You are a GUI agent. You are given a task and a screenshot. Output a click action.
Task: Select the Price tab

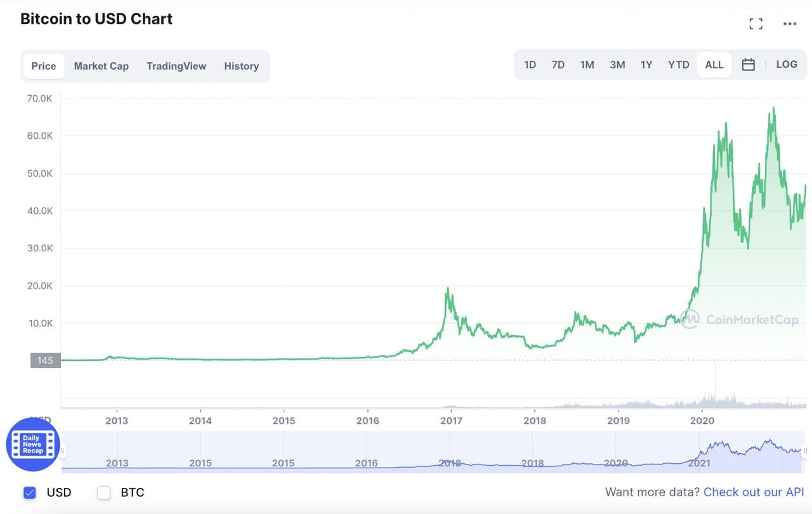coord(44,66)
